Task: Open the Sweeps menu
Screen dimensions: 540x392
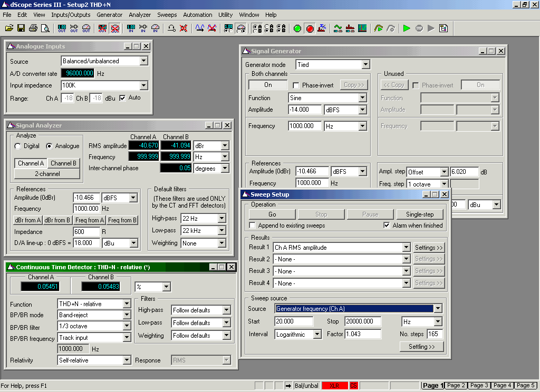Action: 167,15
